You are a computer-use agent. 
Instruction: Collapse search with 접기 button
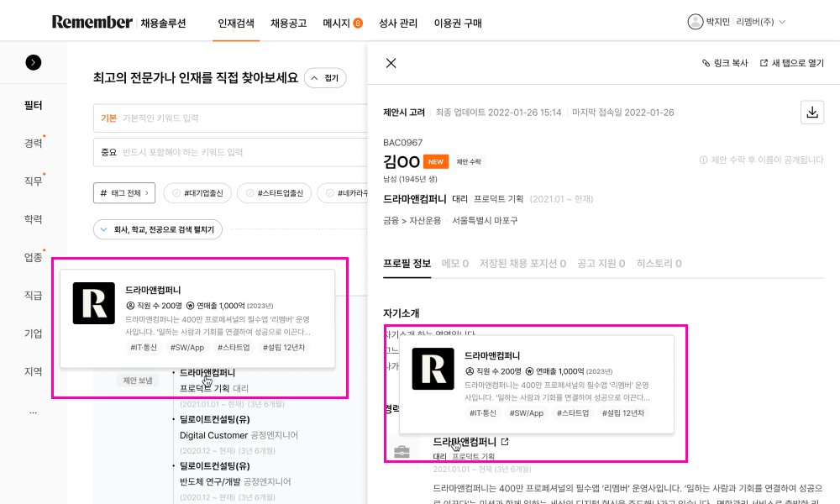(x=324, y=78)
